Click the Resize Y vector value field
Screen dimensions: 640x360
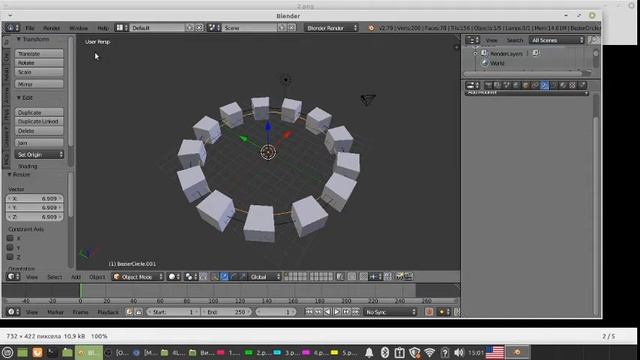click(x=35, y=208)
